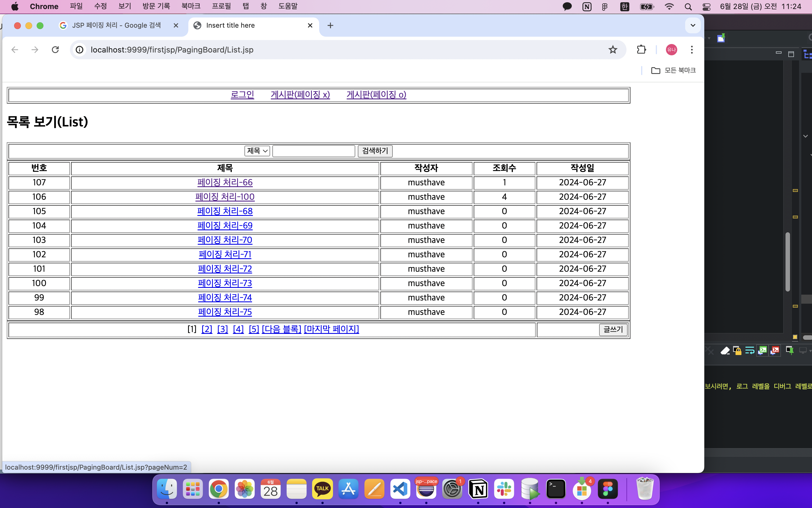Open Wi-Fi status in the menu bar
This screenshot has width=812, height=508.
669,7
